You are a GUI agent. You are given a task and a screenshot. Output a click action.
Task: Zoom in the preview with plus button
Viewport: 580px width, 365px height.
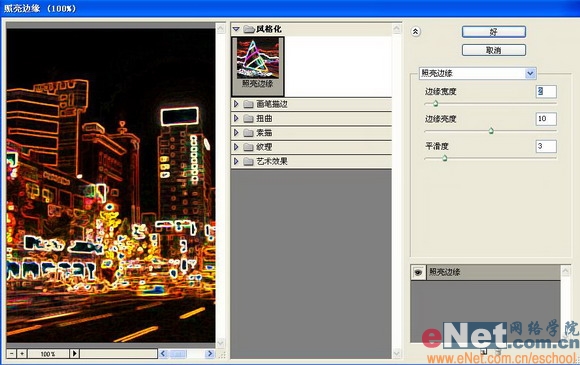[22, 354]
